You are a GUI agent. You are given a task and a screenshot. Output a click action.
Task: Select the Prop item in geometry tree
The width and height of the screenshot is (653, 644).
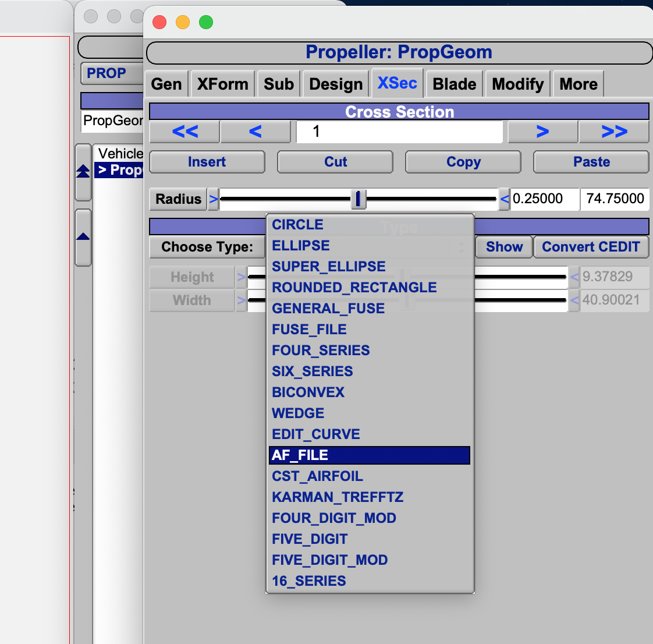(119, 170)
